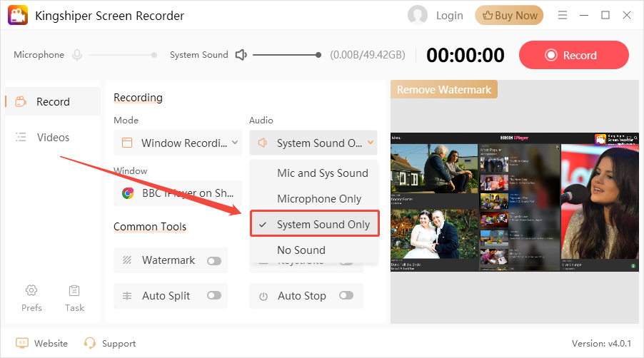Click the Watermark hatch icon

(x=127, y=260)
